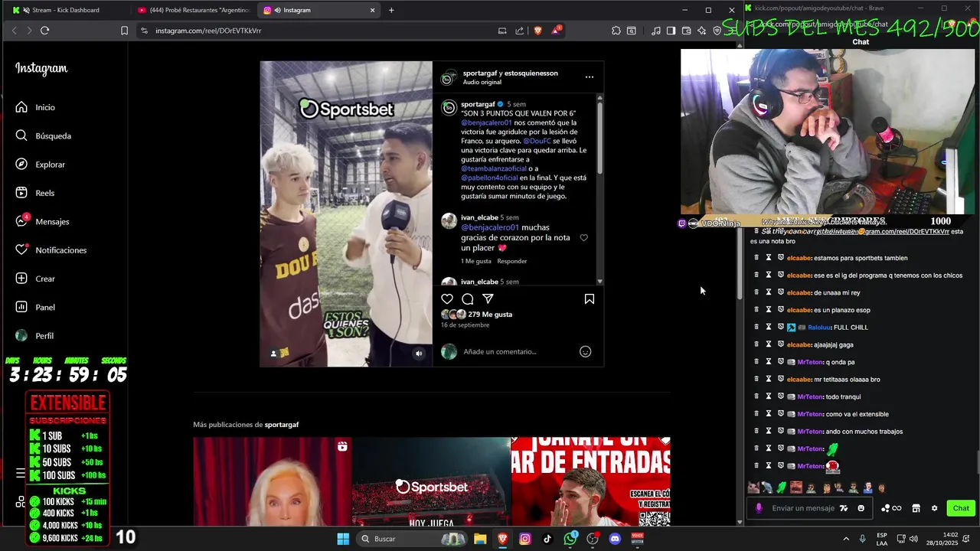The height and width of the screenshot is (551, 980).
Task: Open Kick shop storefront icon in chat
Action: tap(916, 508)
